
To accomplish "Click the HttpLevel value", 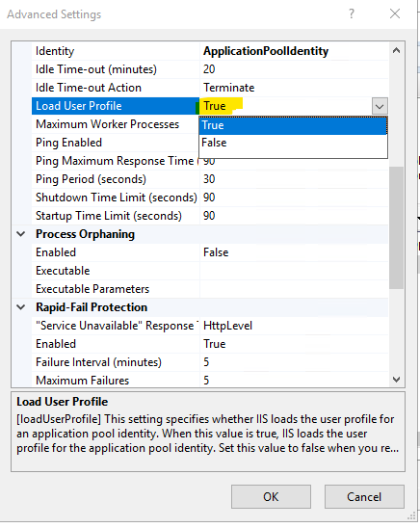I will click(228, 326).
